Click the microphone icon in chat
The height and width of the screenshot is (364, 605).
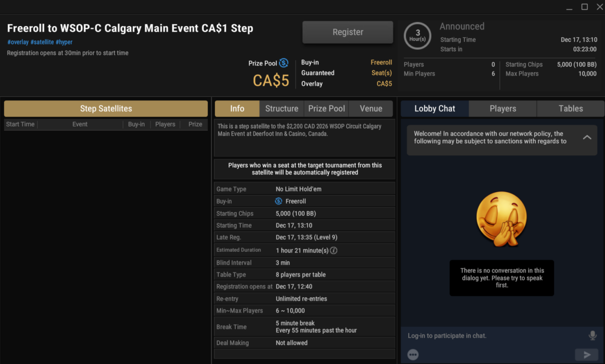(593, 336)
